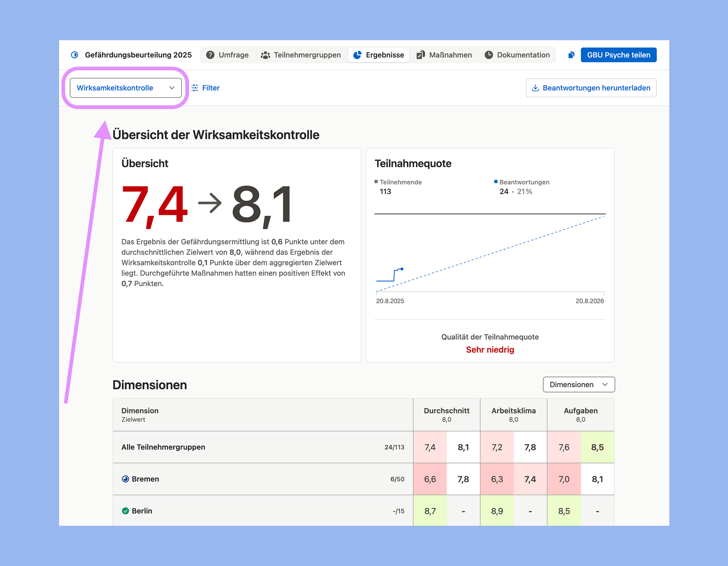Select the Alle Teilnehmergruppen row
Image resolution: width=728 pixels, height=566 pixels.
(x=163, y=447)
